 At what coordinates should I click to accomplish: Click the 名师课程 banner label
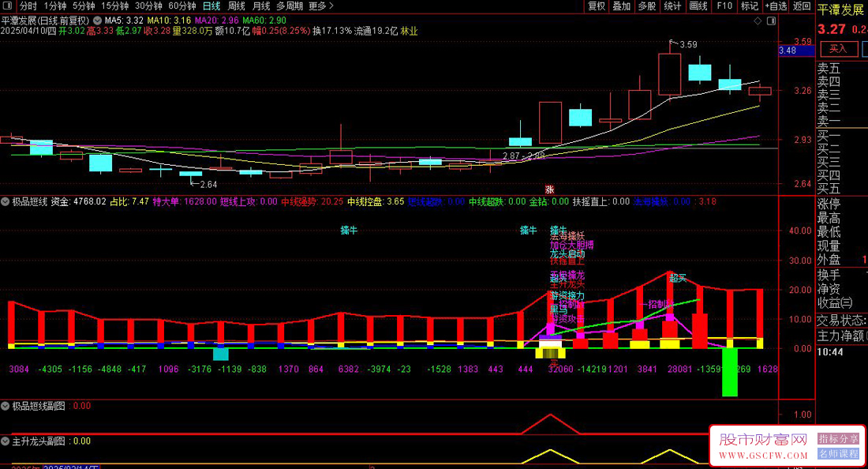coord(838,453)
